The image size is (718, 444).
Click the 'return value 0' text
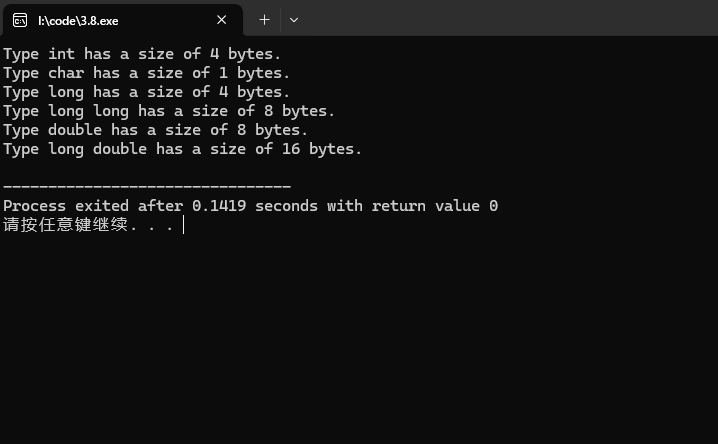(x=435, y=206)
